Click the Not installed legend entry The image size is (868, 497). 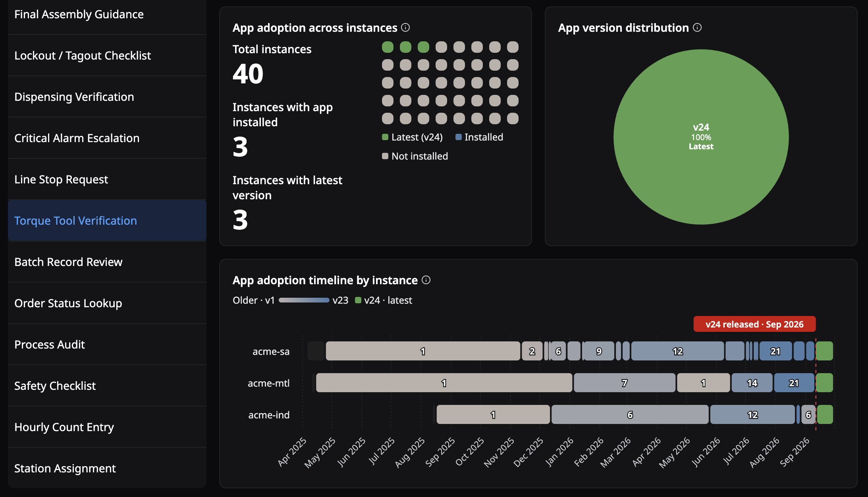point(415,156)
